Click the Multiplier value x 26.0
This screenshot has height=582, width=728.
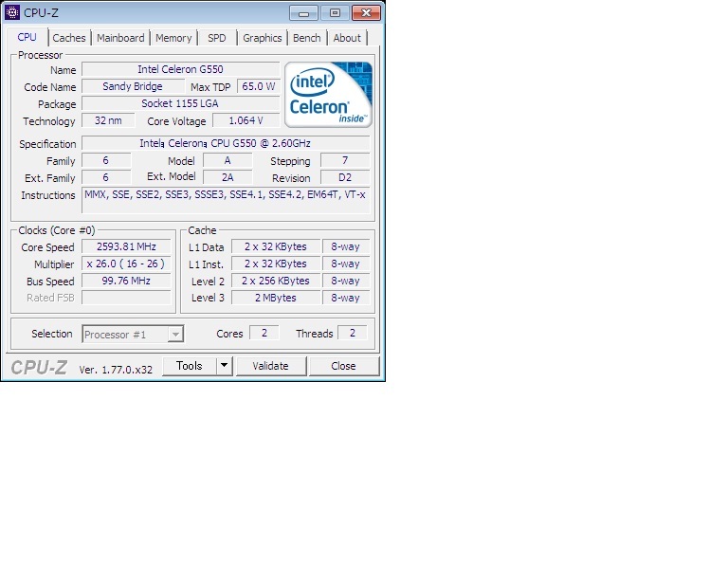[x=126, y=264]
